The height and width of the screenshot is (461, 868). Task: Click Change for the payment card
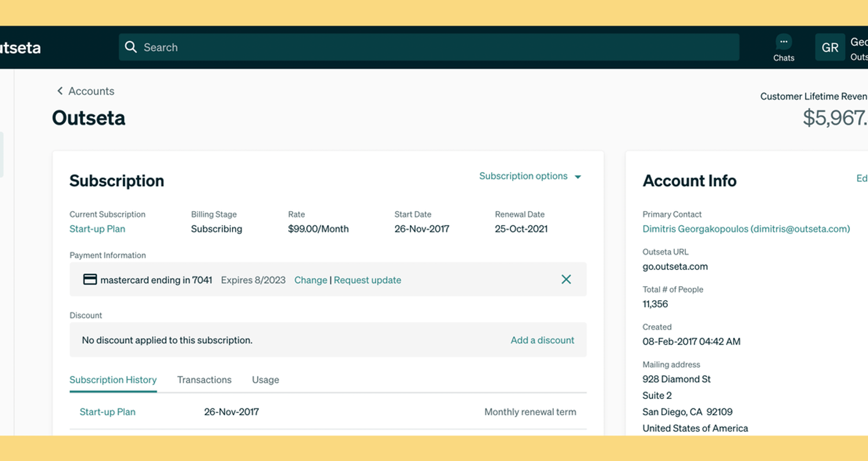pos(310,280)
